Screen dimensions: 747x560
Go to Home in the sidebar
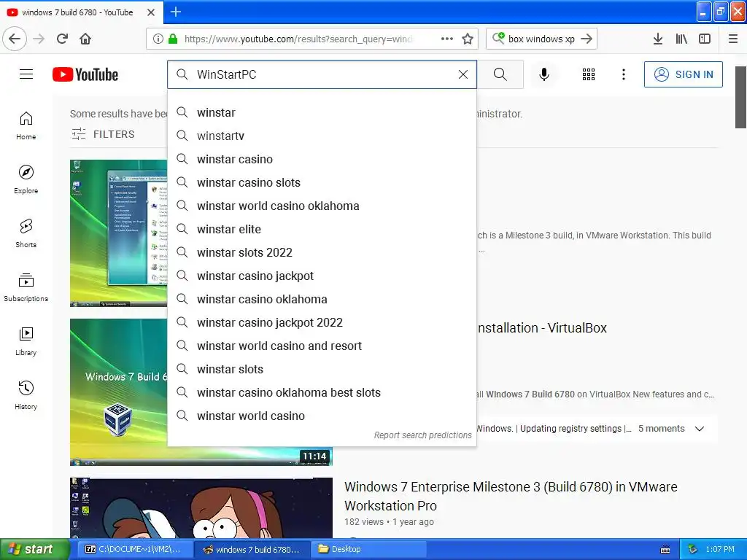pyautogui.click(x=26, y=125)
